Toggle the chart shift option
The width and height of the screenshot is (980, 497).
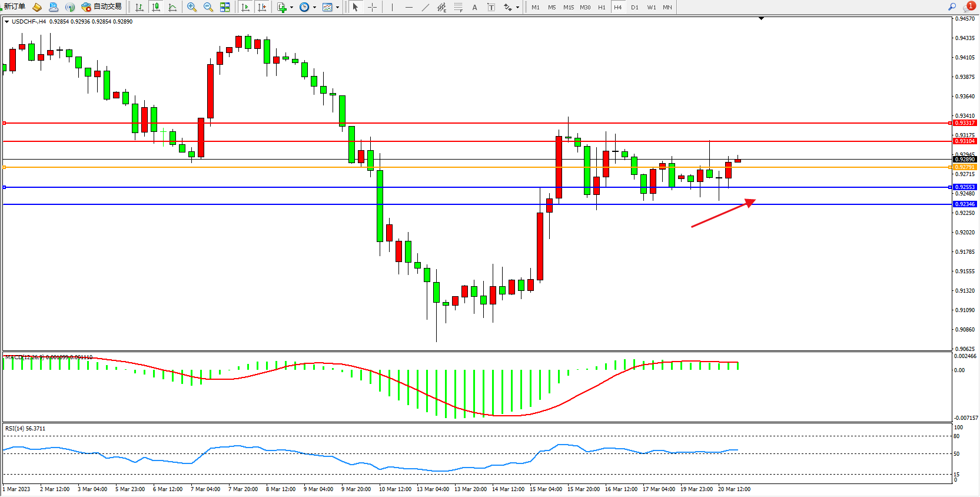pyautogui.click(x=262, y=7)
